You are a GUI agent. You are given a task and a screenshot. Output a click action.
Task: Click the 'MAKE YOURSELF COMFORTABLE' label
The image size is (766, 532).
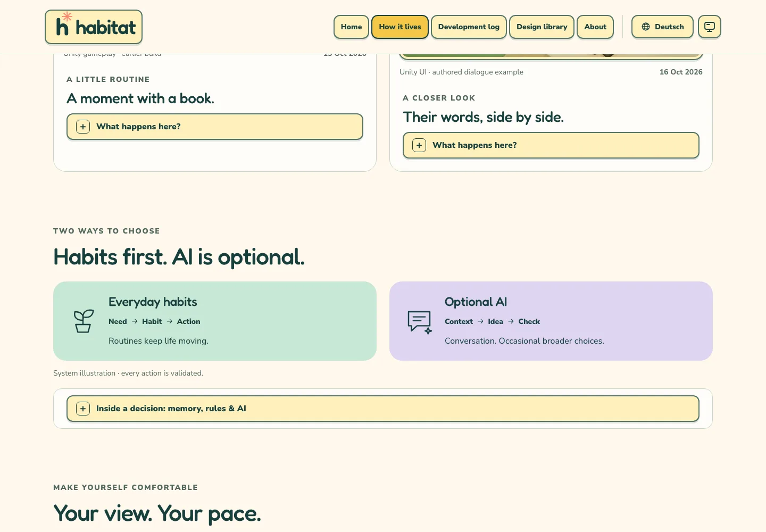point(126,487)
